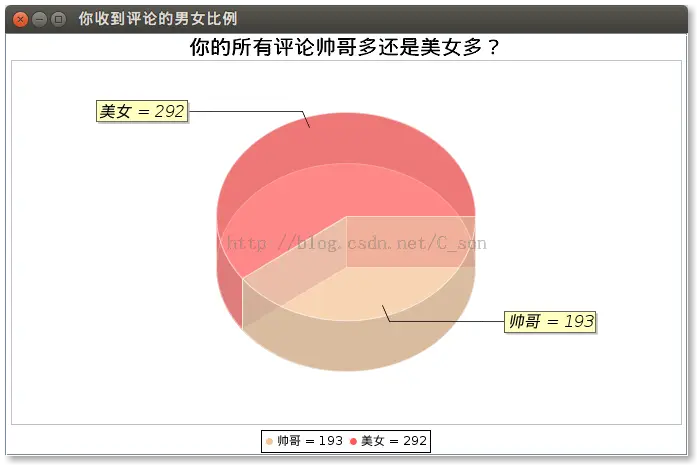Maximize the window using the title bar button
Viewport: 697px width, 465px height.
58,20
